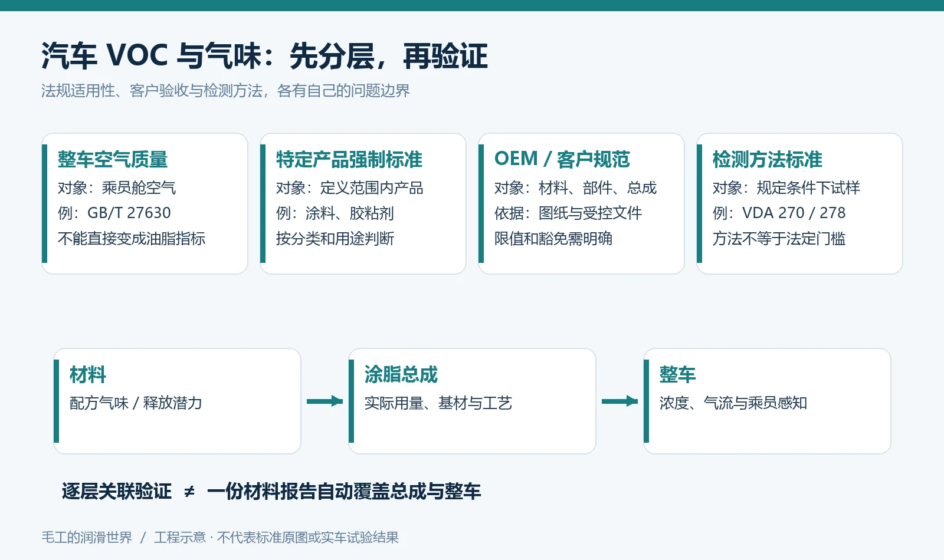The width and height of the screenshot is (944, 560).
Task: Select the subtitle "法规适用性、客户验收与检测方法，各有自己的问题边界"
Action: [225, 91]
